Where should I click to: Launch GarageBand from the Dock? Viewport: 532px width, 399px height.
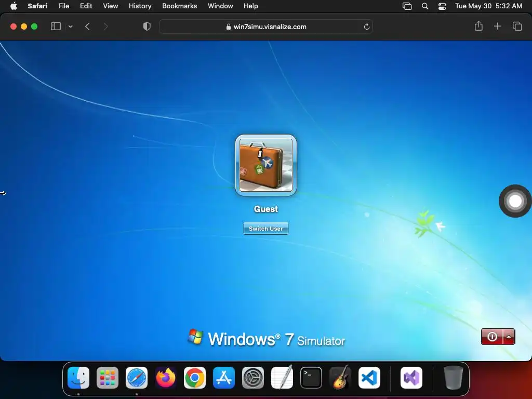point(340,377)
